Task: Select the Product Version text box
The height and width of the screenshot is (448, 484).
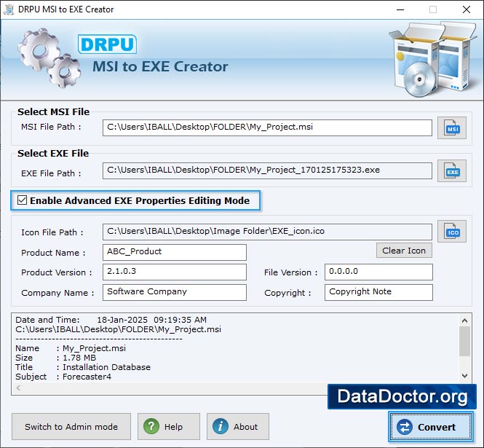Action: pyautogui.click(x=174, y=272)
